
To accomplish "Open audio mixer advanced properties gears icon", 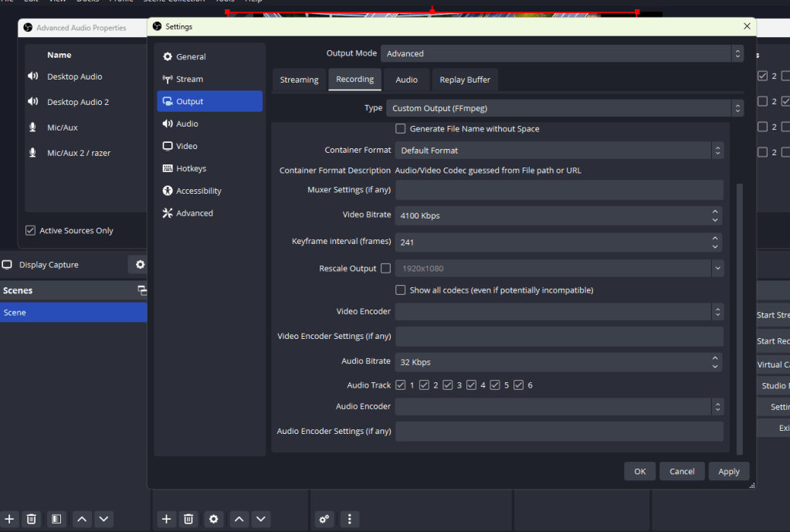I will (324, 519).
